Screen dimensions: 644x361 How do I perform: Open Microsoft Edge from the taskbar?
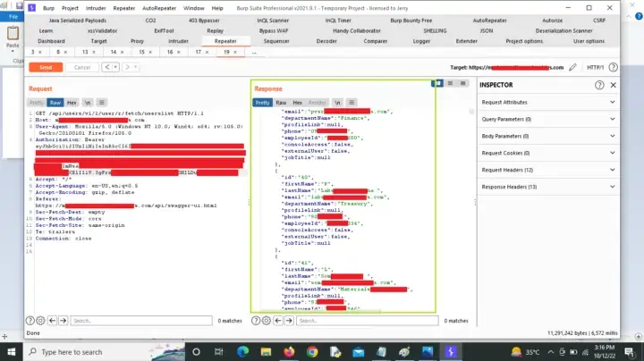pos(242,352)
